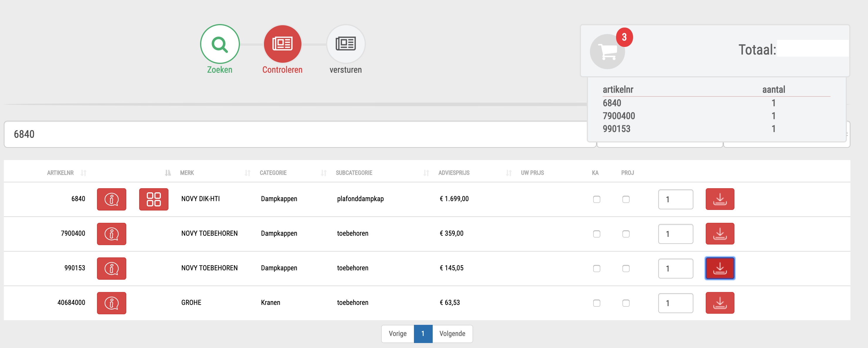Click the Volgende pagination button
Screen dimensions: 868x348
(x=452, y=334)
